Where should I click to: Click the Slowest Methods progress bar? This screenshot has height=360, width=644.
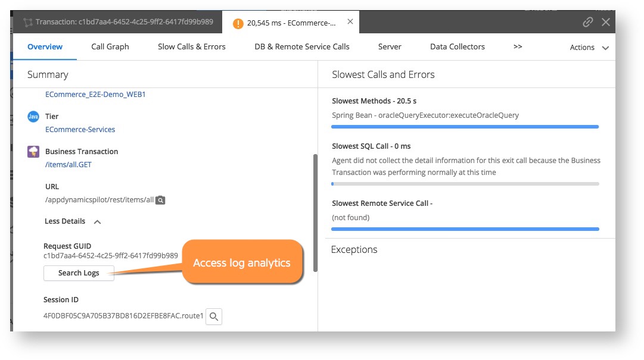coord(465,127)
